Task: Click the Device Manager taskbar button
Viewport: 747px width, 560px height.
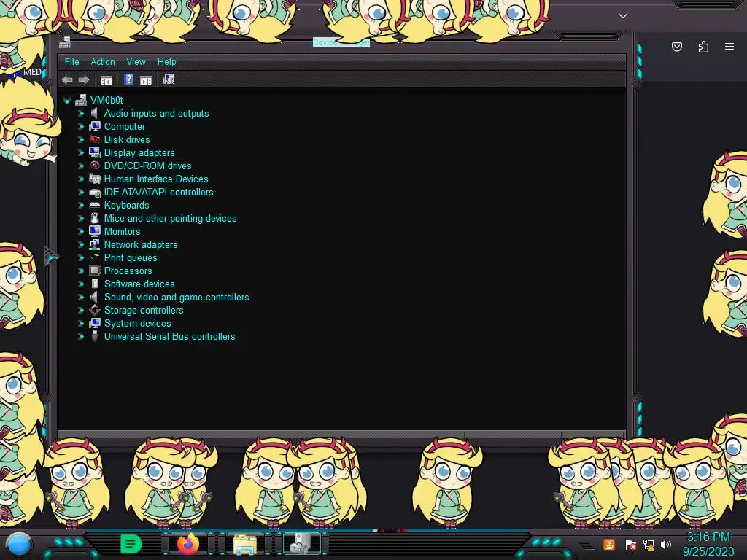Action: pos(303,544)
